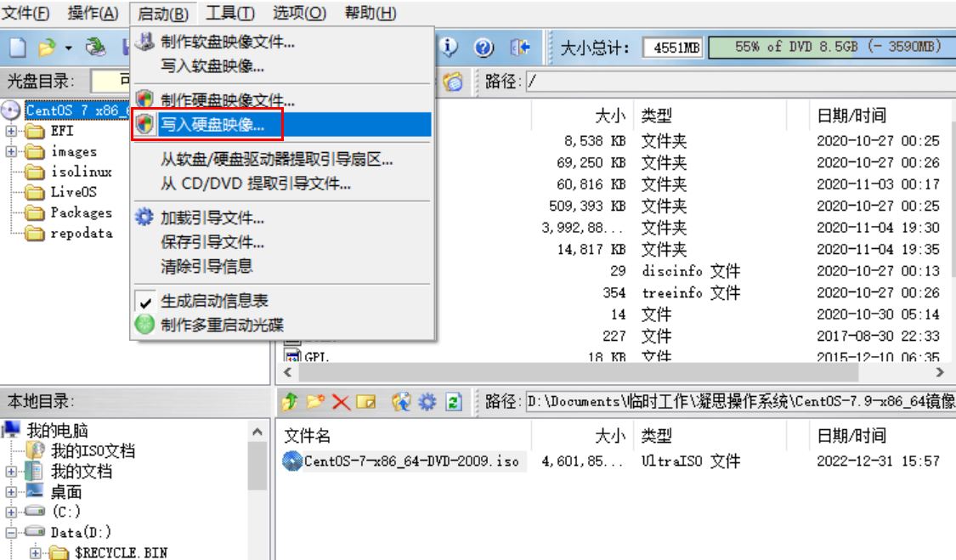Refresh the local directory listing
This screenshot has width=956, height=560.
tap(454, 403)
